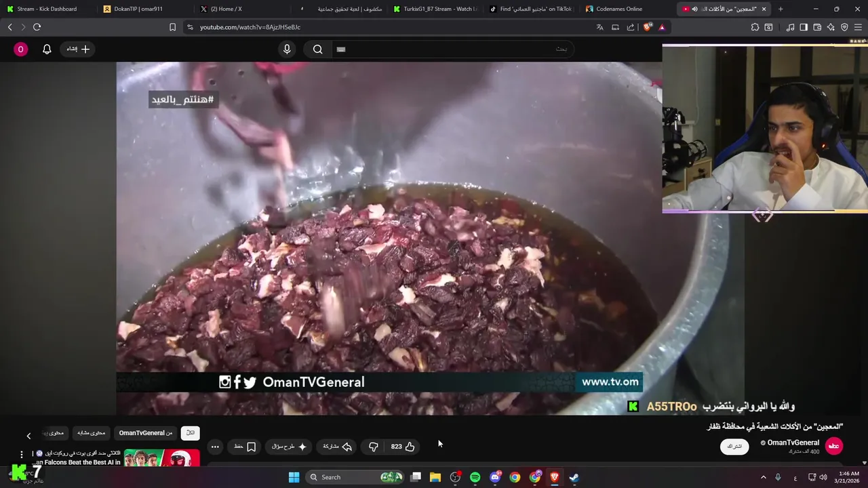Open the translate page icon
Viewport: 868px width, 488px height.
coord(599,27)
